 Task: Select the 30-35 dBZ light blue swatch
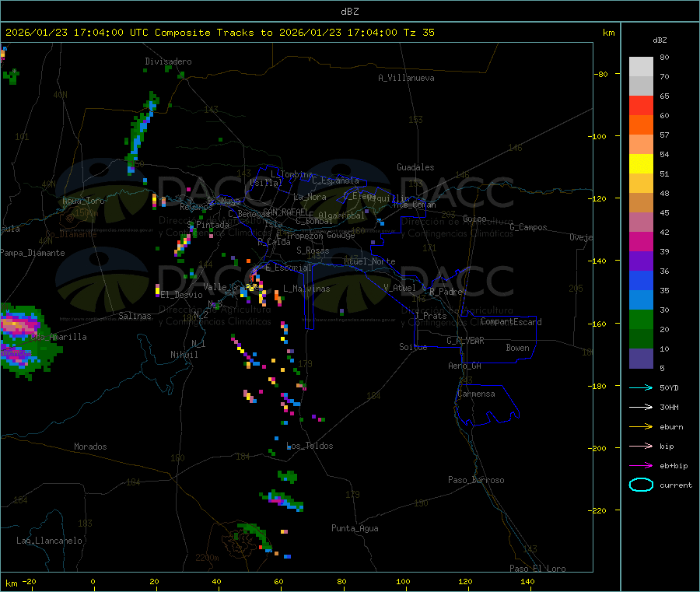641,300
